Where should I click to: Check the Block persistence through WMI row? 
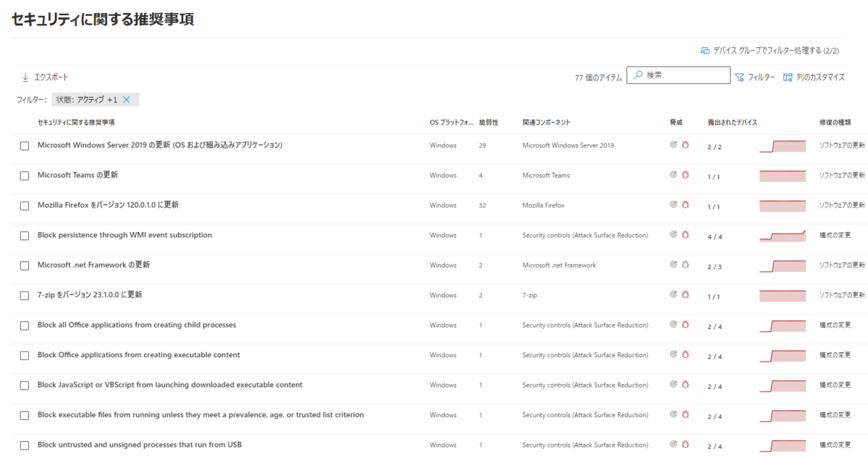click(x=25, y=236)
